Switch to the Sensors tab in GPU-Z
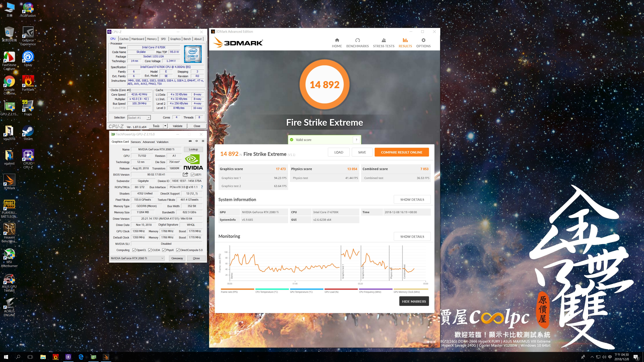644x362 pixels. 136,142
